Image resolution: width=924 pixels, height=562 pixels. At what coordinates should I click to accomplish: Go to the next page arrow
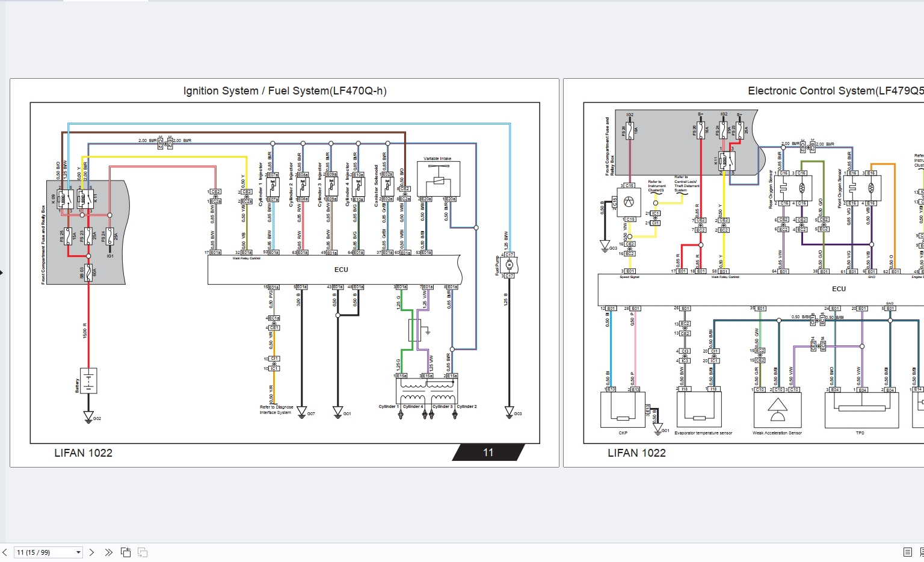pyautogui.click(x=91, y=552)
